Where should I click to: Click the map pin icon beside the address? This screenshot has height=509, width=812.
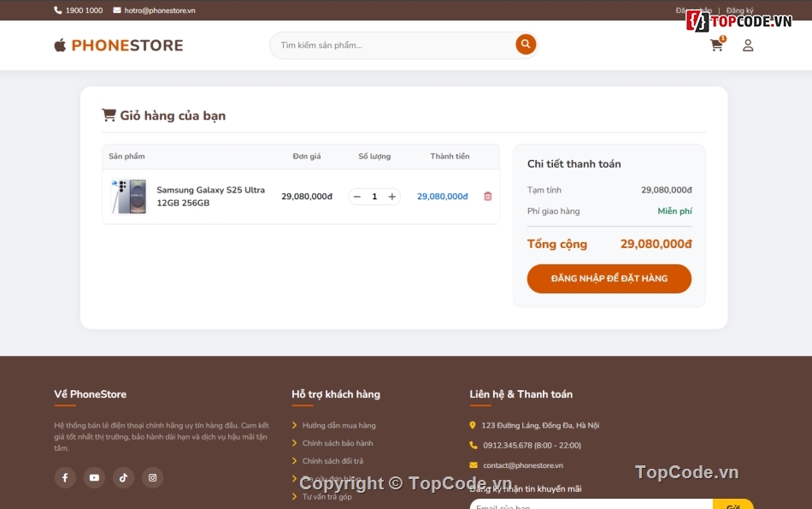(473, 424)
